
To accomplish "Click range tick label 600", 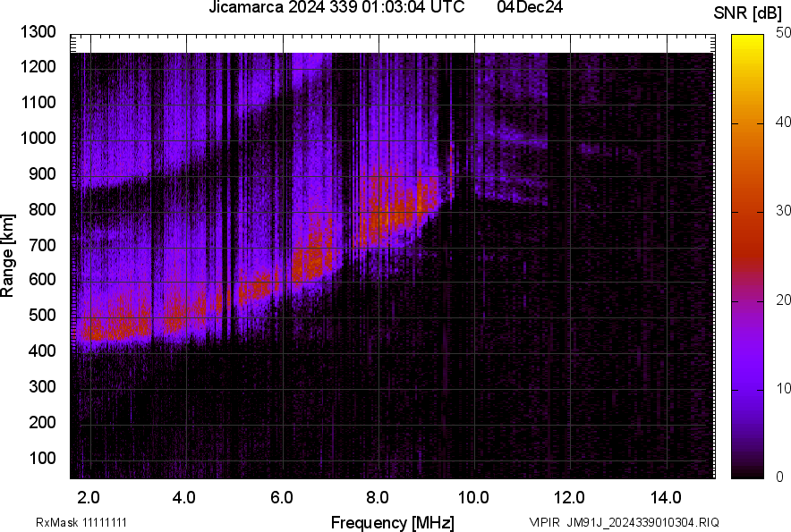I will (42, 279).
